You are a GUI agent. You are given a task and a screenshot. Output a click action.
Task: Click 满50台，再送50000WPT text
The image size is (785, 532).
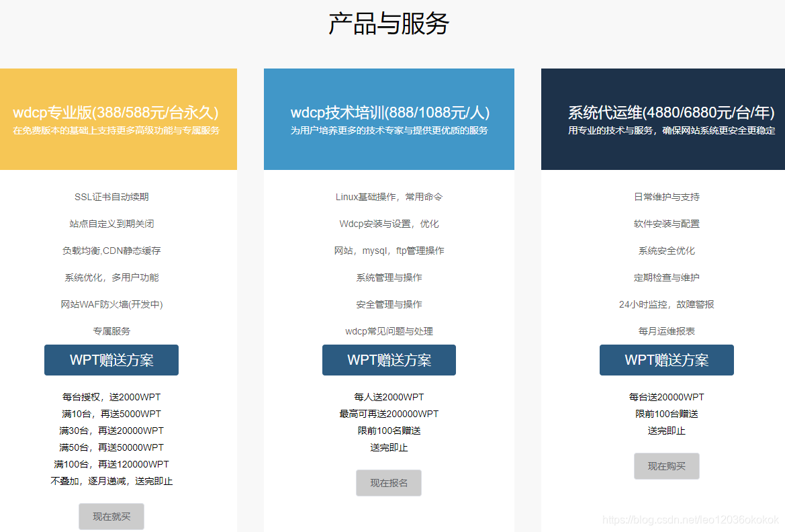tap(111, 447)
